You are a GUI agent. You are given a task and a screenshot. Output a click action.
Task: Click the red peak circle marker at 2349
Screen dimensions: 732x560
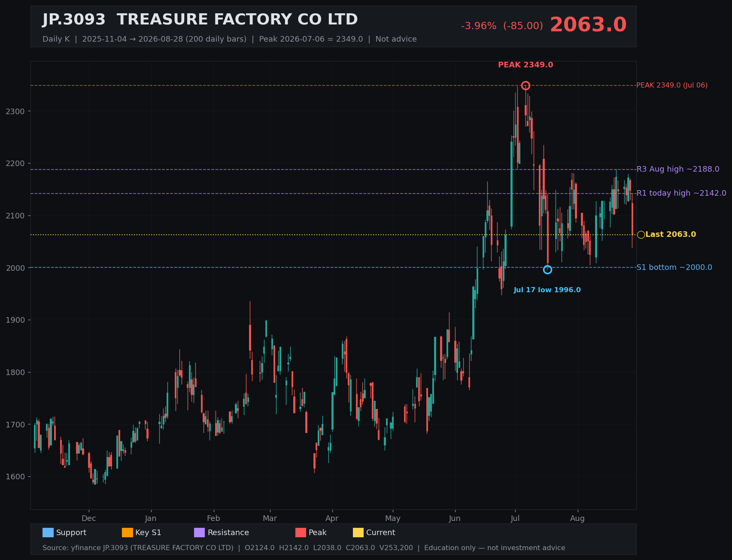[525, 85]
